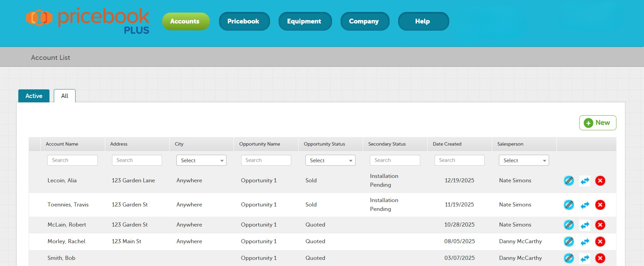This screenshot has height=266, width=644.
Task: Edit the Morley, Rachel account
Action: 568,242
